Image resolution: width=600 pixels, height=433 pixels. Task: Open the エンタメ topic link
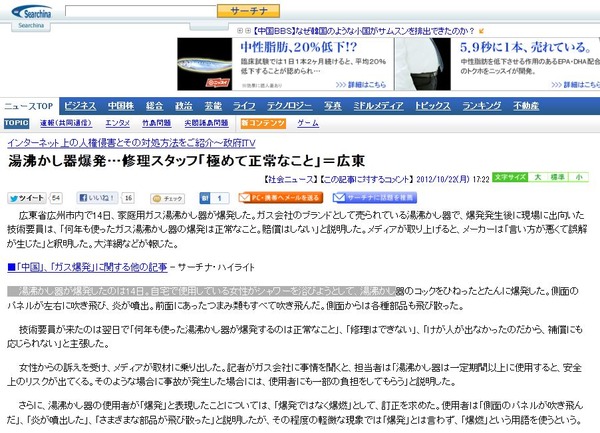tap(117, 123)
